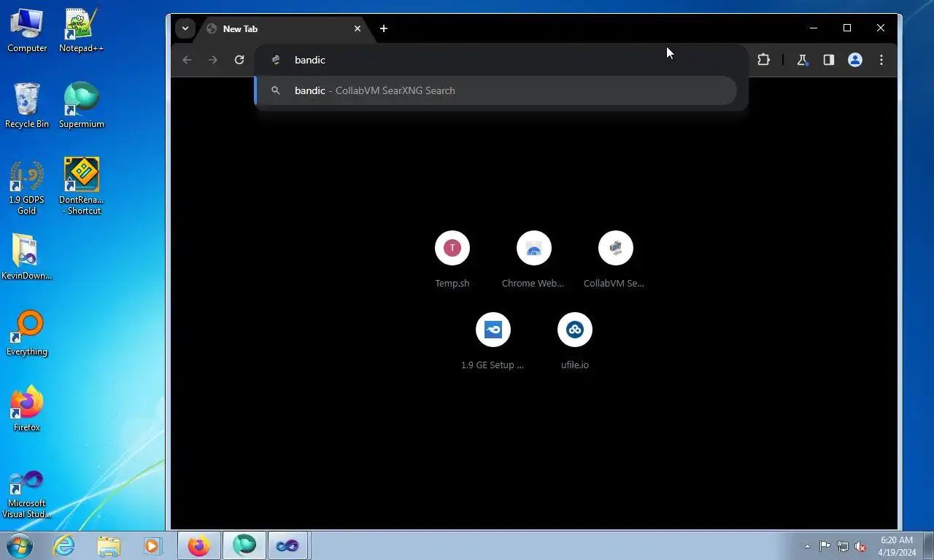Open Chrome Labs flask icon
Viewport: 934px width, 560px height.
point(803,60)
